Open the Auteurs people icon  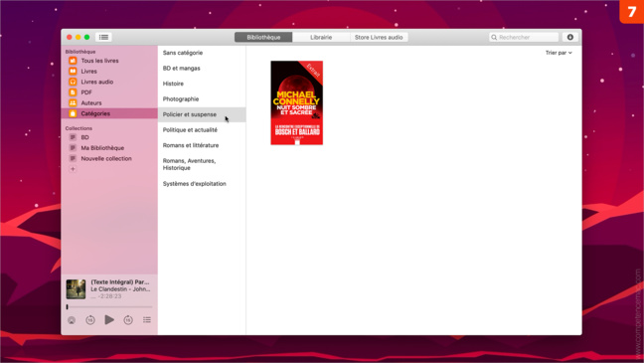73,103
